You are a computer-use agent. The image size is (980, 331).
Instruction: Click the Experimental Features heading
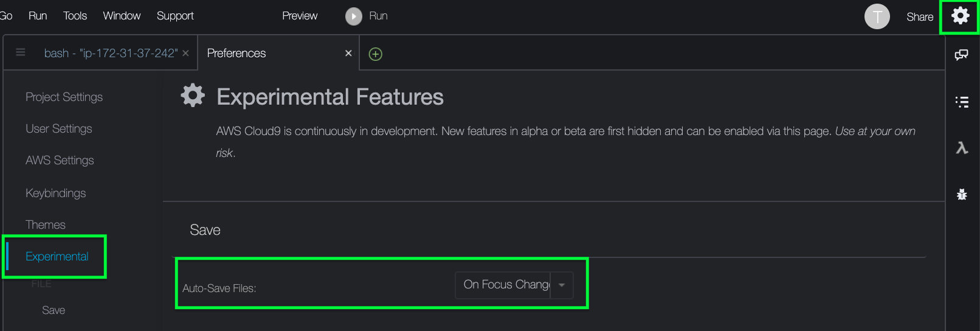pos(330,97)
